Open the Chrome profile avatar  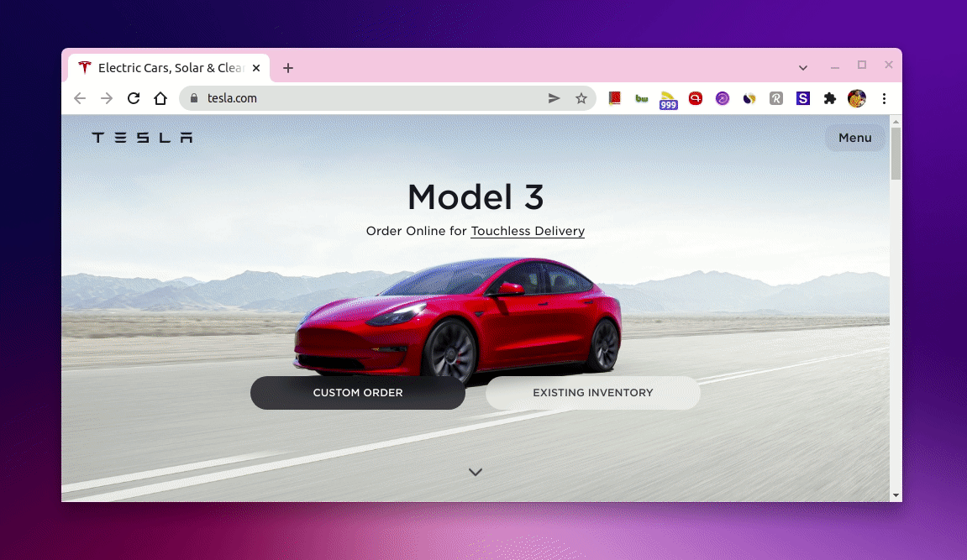857,98
